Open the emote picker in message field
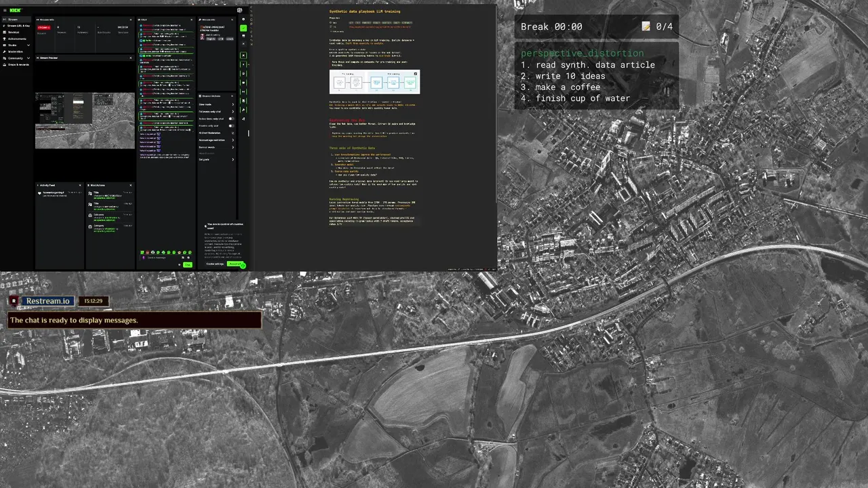The image size is (868, 488). (x=189, y=258)
